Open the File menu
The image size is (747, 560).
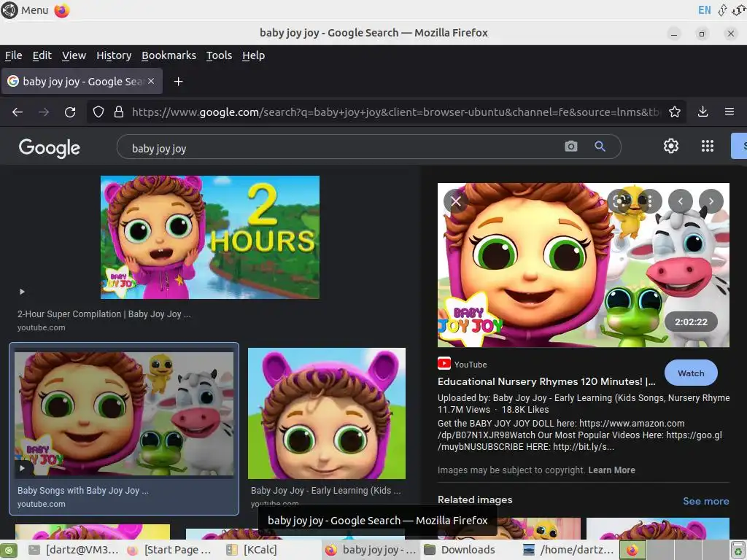13,55
